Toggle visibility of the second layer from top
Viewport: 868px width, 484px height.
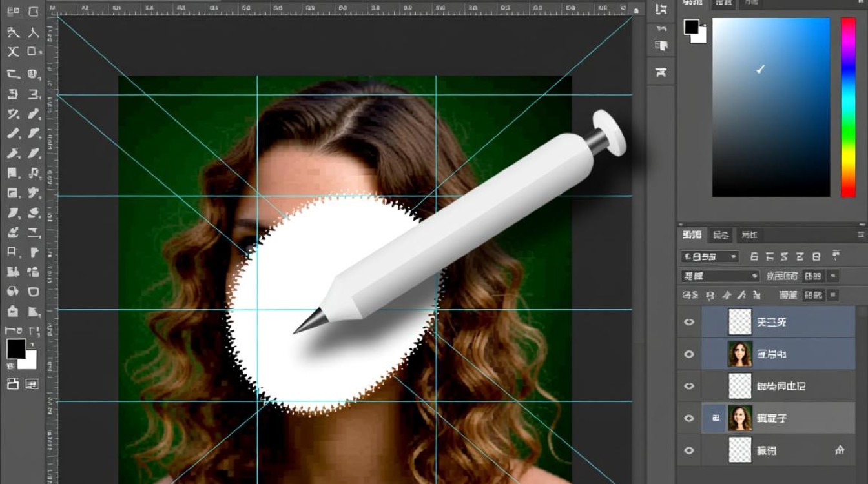click(x=689, y=354)
